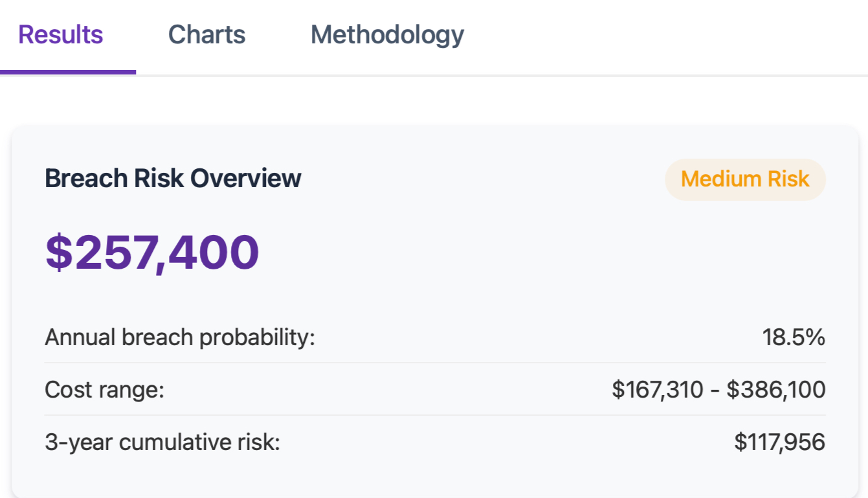Click the divider above 3-year cumulative risk

[x=434, y=415]
